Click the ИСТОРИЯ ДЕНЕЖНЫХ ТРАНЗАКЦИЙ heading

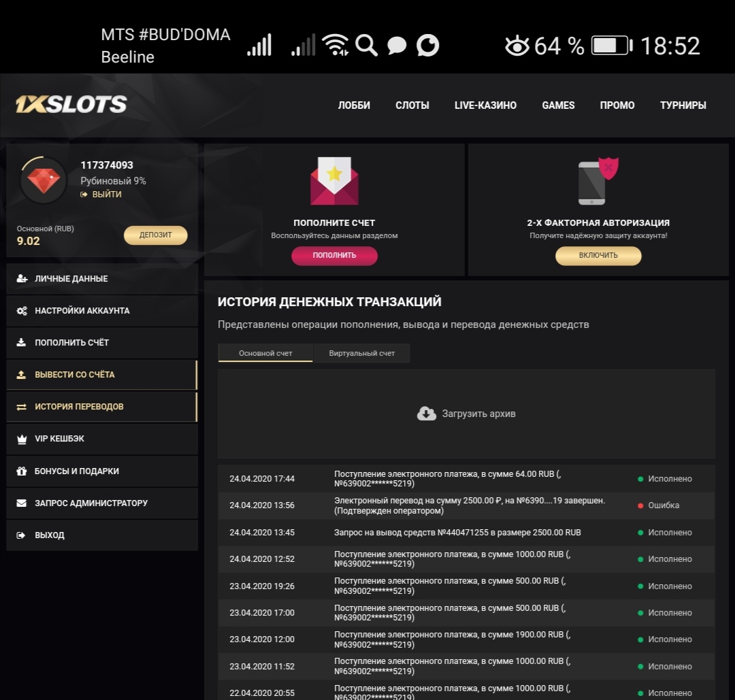329,302
